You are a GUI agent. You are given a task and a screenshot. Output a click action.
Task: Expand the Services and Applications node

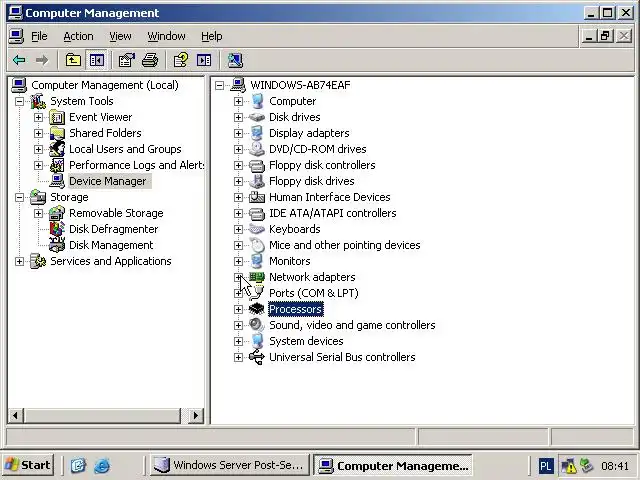[20, 261]
